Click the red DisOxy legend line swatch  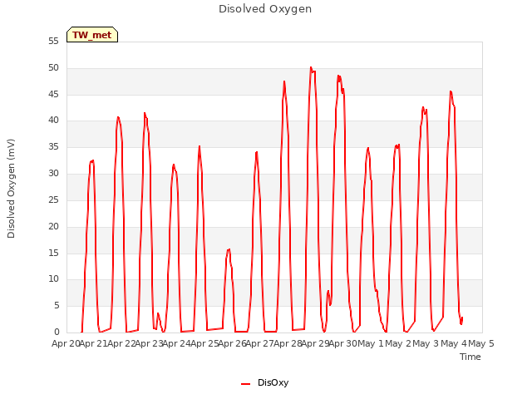(x=246, y=384)
